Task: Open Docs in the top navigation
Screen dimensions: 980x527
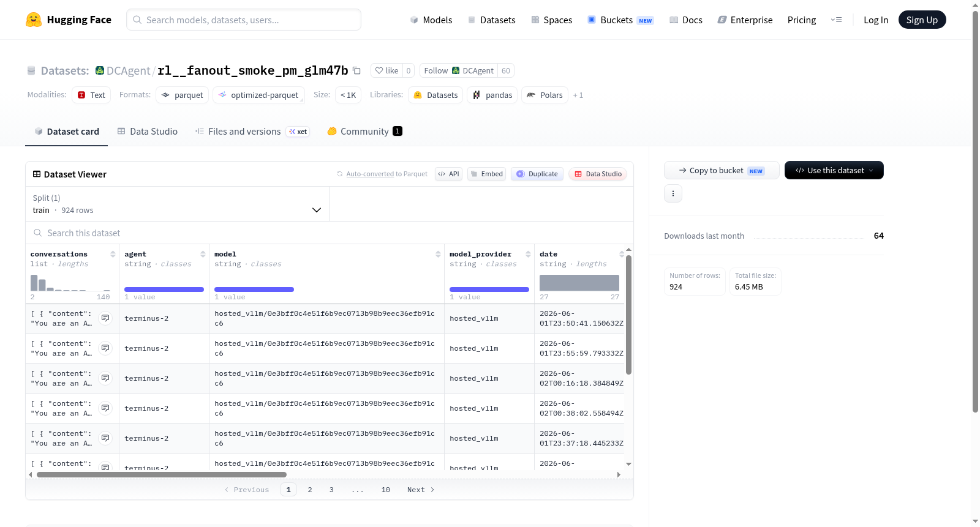Action: (x=686, y=20)
